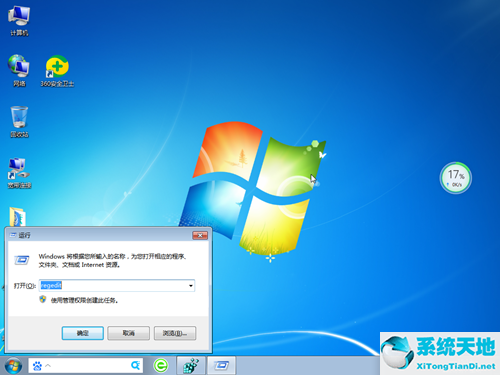Select the Network desktop icon
Image resolution: width=500 pixels, height=375 pixels.
click(x=19, y=71)
